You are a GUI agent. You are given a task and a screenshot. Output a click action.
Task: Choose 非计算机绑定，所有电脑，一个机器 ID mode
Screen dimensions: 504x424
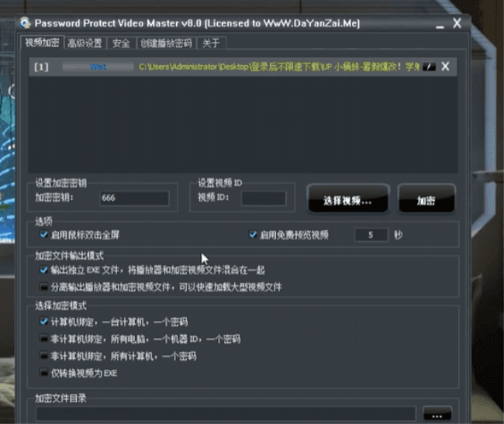click(x=44, y=339)
